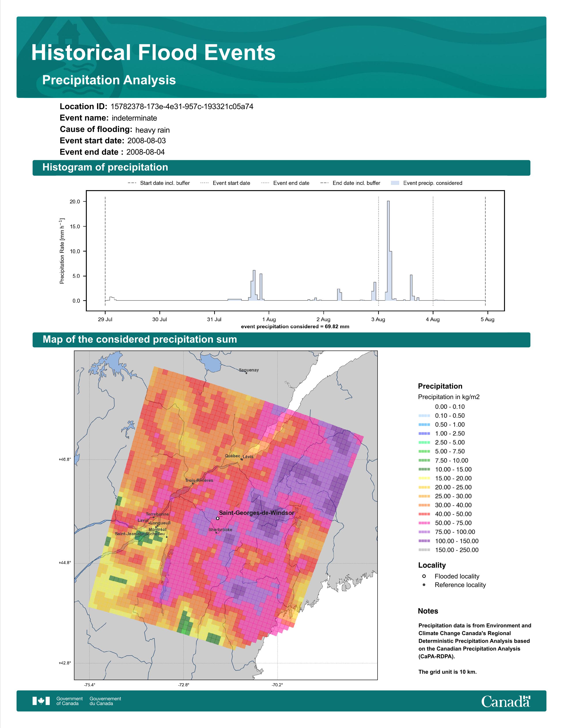Click the Precipitation Rate axis title
This screenshot has height=728, width=563.
point(62,251)
